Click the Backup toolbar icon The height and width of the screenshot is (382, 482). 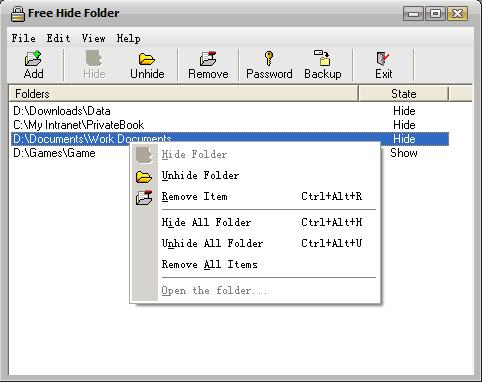[x=322, y=58]
